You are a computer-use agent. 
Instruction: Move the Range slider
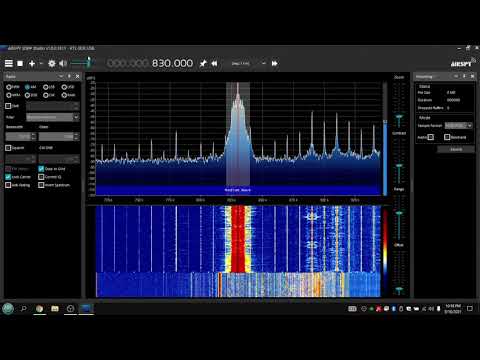tap(399, 213)
